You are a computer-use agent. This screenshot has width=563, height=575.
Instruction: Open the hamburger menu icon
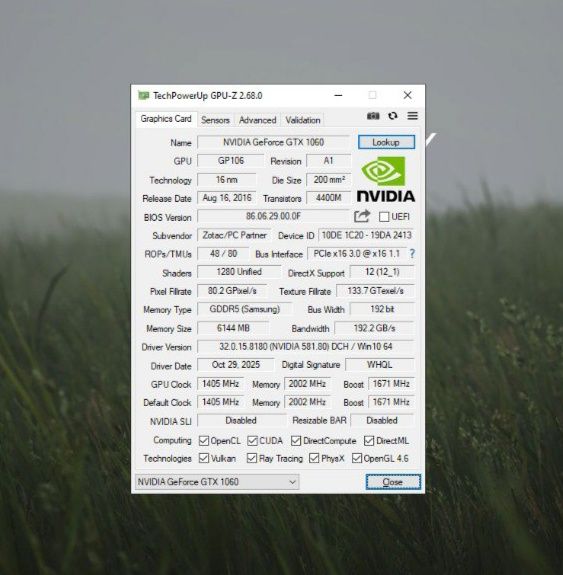(413, 116)
